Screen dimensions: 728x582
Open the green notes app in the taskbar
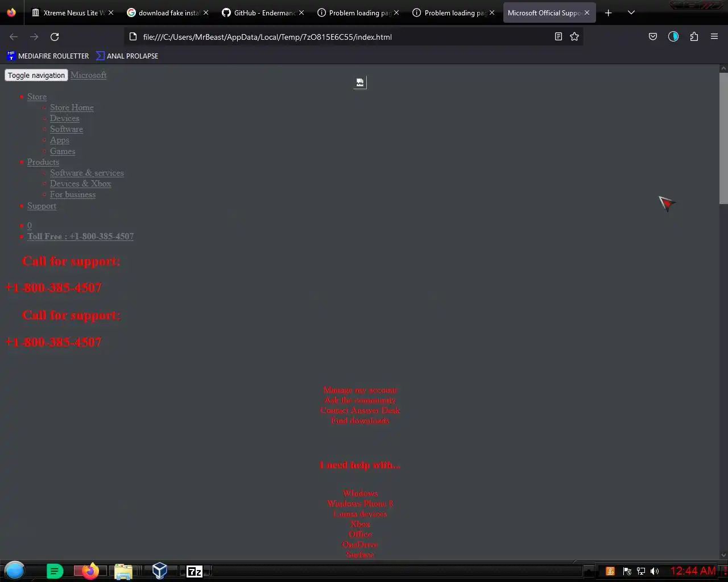[55, 571]
